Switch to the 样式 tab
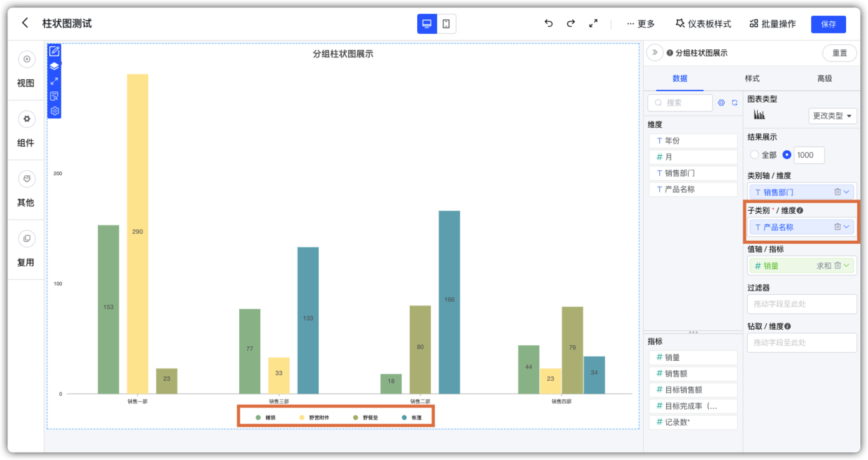The width and height of the screenshot is (868, 460). [x=752, y=79]
